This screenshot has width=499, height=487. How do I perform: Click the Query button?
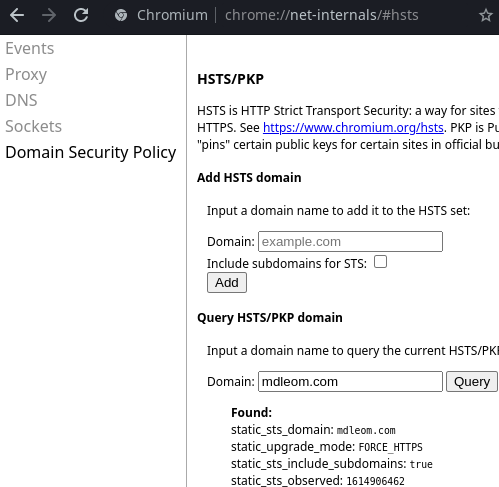point(472,382)
